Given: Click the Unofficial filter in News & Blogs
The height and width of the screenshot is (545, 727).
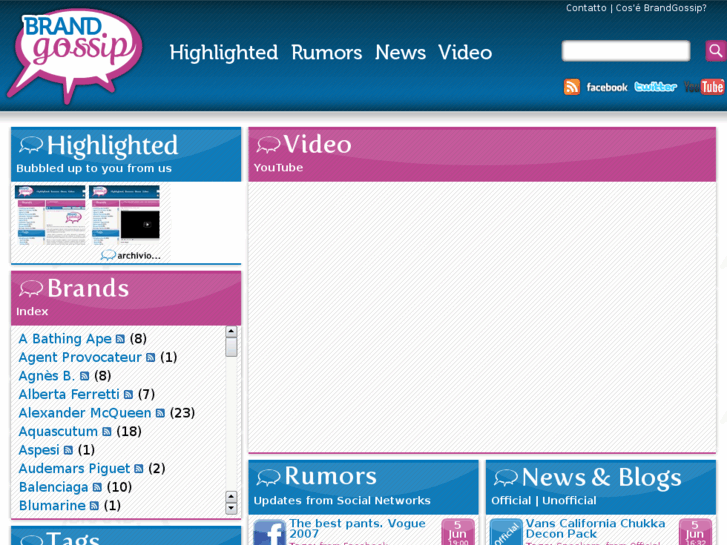Looking at the screenshot, I should pyautogui.click(x=569, y=501).
